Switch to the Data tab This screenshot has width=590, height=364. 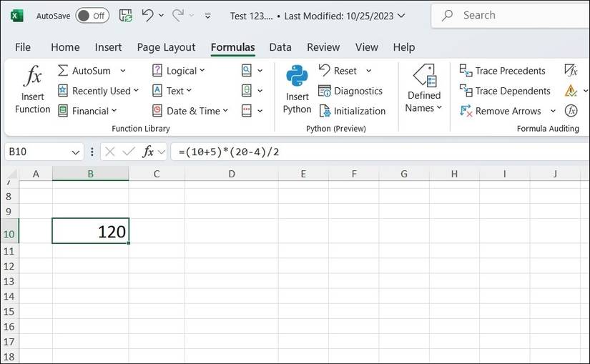[x=280, y=47]
